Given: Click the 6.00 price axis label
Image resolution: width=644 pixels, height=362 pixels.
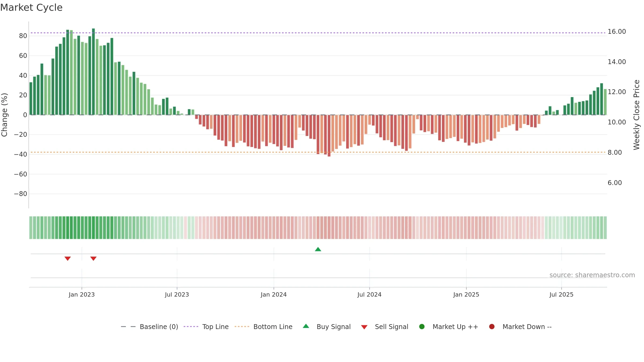Looking at the screenshot, I should pyautogui.click(x=615, y=183).
